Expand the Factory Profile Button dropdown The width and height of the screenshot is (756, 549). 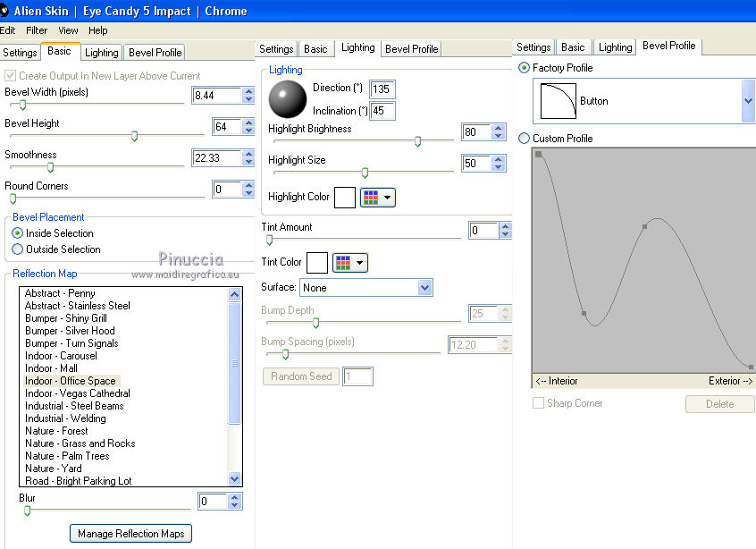click(x=748, y=101)
